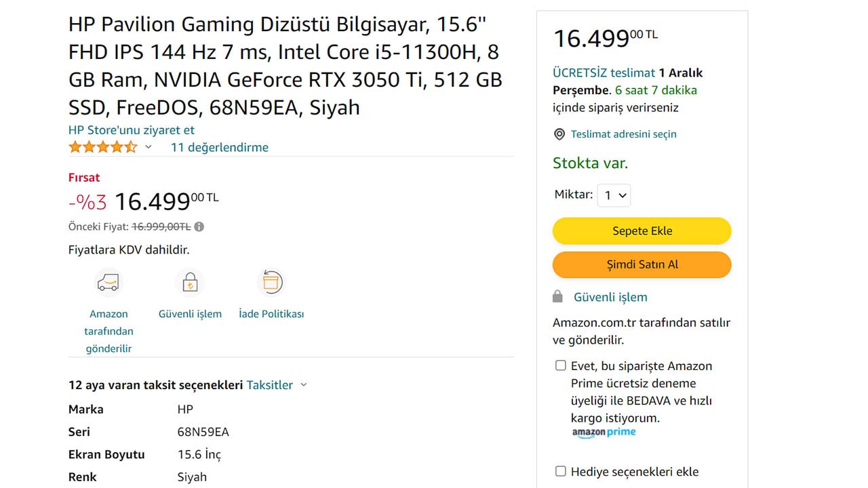Viewport: 868px width, 488px height.
Task: Click the location pin delivery icon
Action: 559,134
